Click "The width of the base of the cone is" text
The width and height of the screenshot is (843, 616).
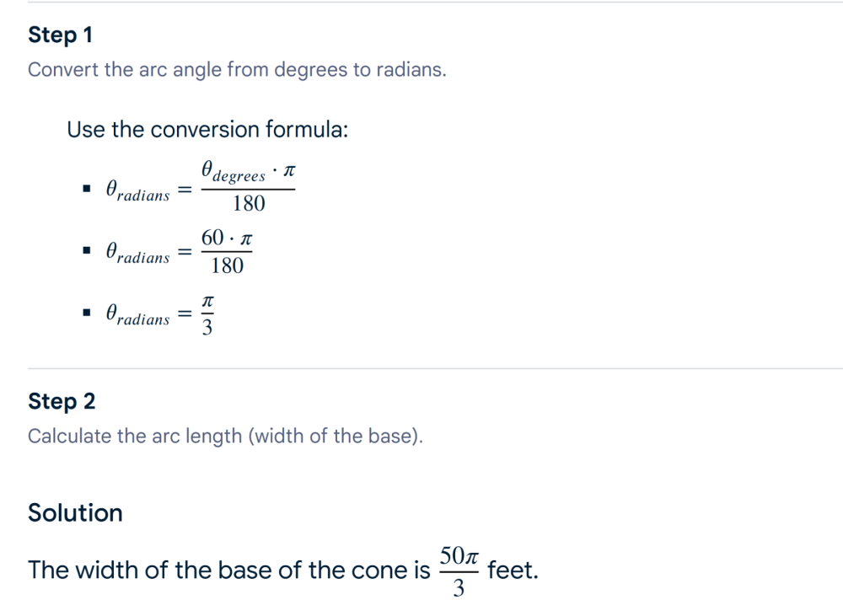229,570
